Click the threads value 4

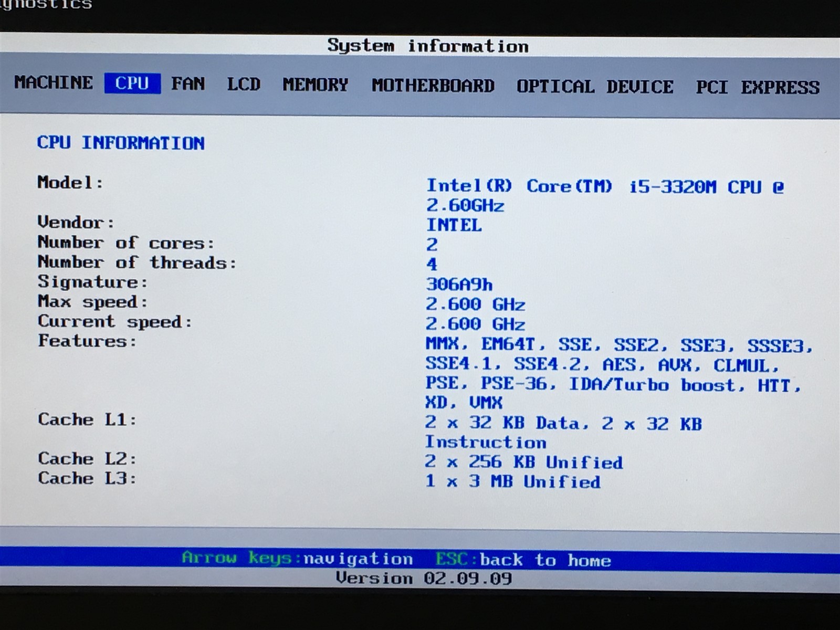(x=432, y=265)
